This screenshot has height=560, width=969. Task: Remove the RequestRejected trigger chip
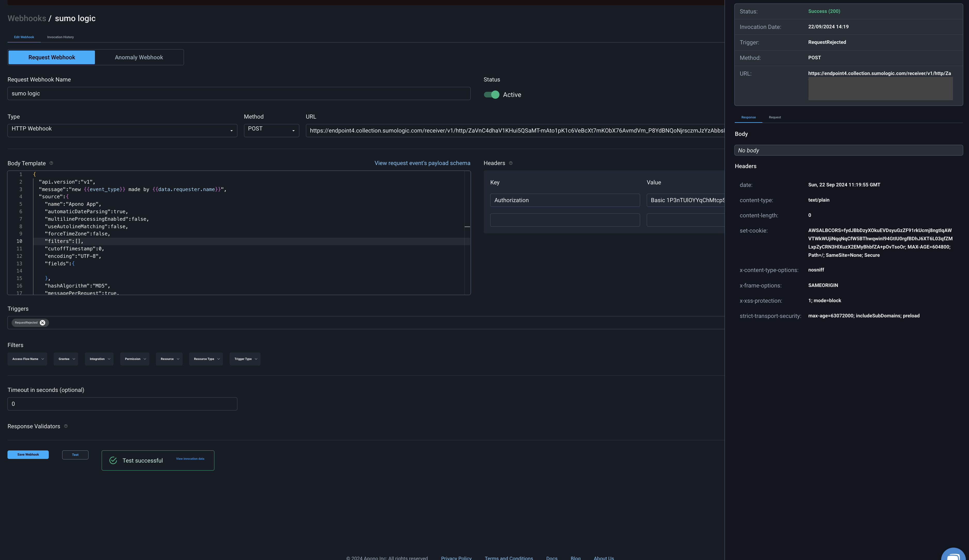(43, 323)
